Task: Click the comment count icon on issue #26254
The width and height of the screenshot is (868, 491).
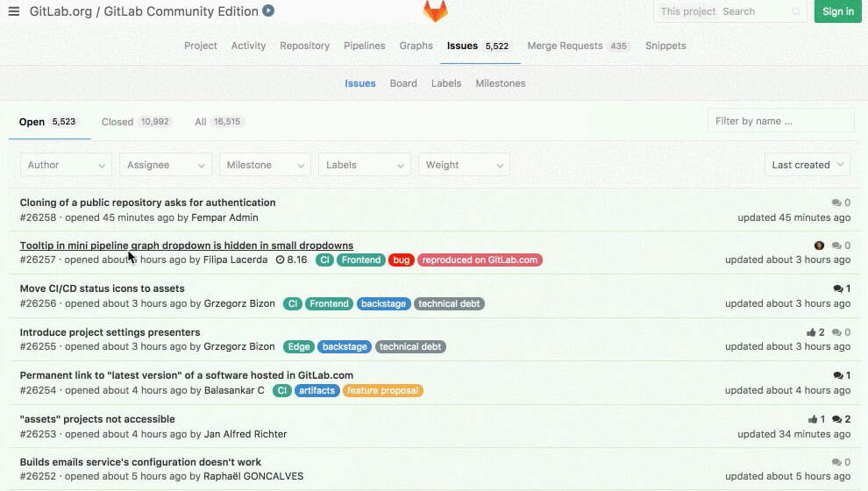Action: 837,375
